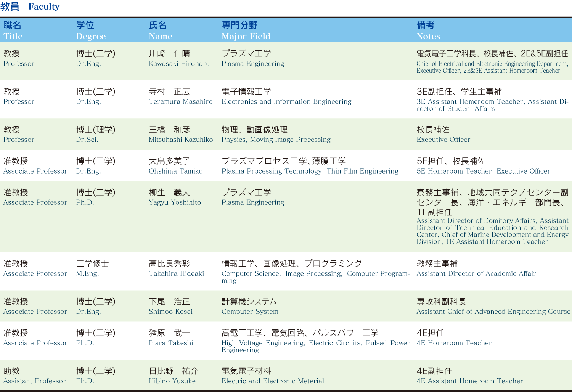Screen dimensions: 572x392
Task: Click Electronics and Information Engineering field
Action: coord(286,102)
